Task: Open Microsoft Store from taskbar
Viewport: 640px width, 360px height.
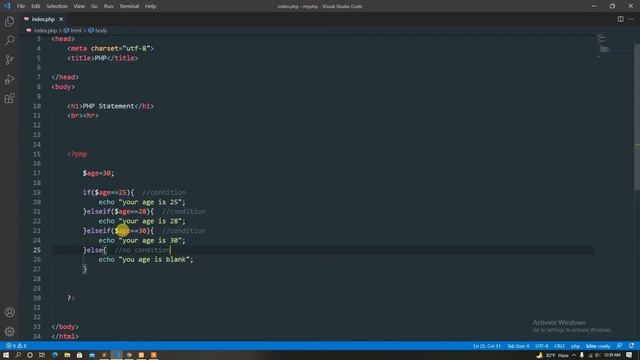Action: tap(79, 355)
